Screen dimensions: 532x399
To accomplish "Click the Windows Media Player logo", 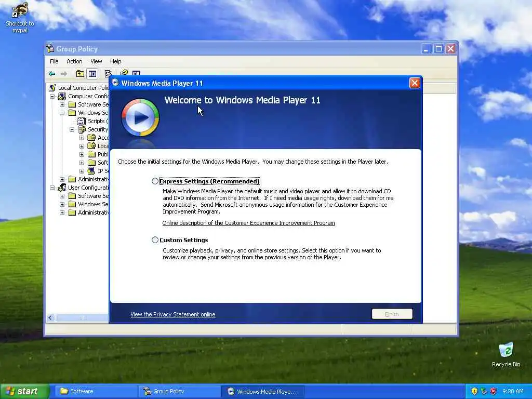I will pyautogui.click(x=140, y=117).
